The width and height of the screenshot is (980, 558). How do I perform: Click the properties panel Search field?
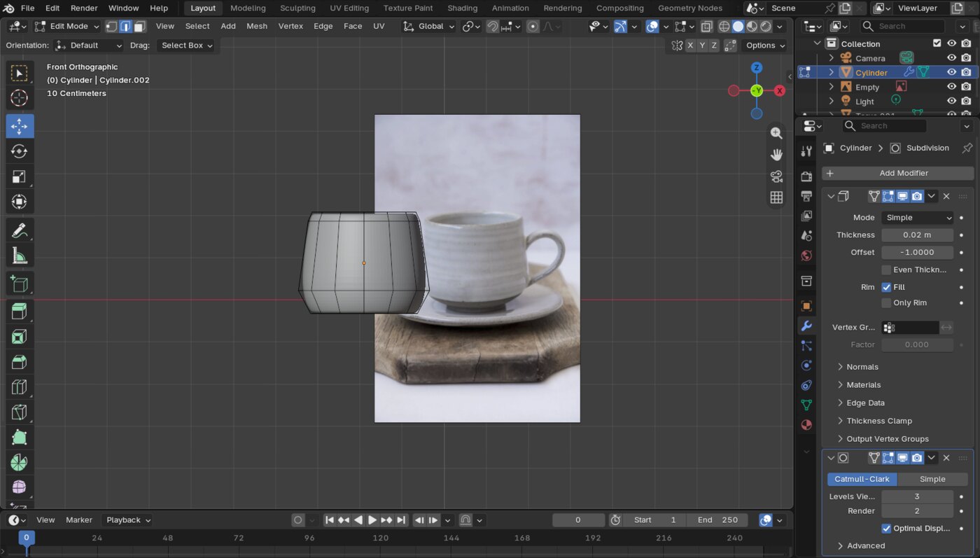(x=883, y=126)
